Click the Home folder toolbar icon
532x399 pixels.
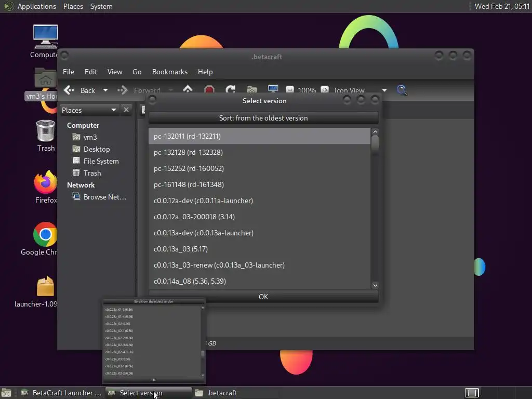coord(252,89)
